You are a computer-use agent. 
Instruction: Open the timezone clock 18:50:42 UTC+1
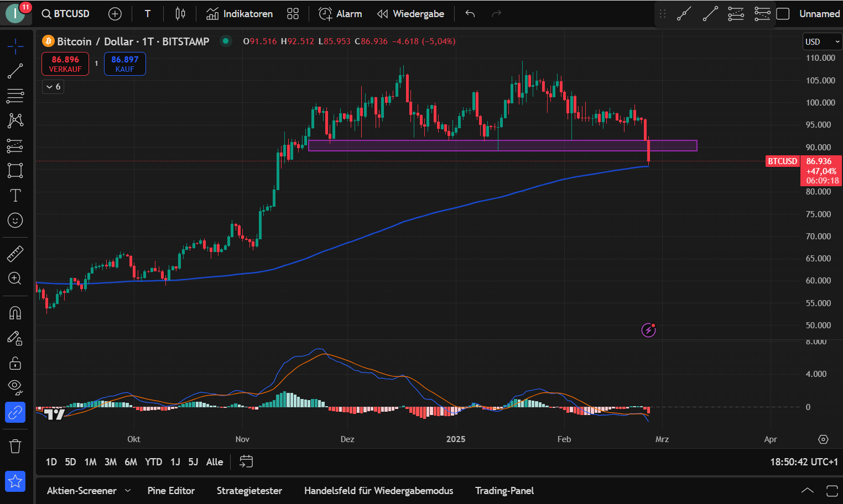[804, 462]
